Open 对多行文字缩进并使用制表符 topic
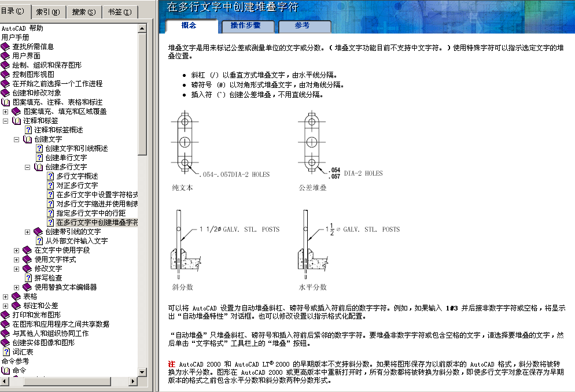The image size is (575, 392). pyautogui.click(x=97, y=204)
